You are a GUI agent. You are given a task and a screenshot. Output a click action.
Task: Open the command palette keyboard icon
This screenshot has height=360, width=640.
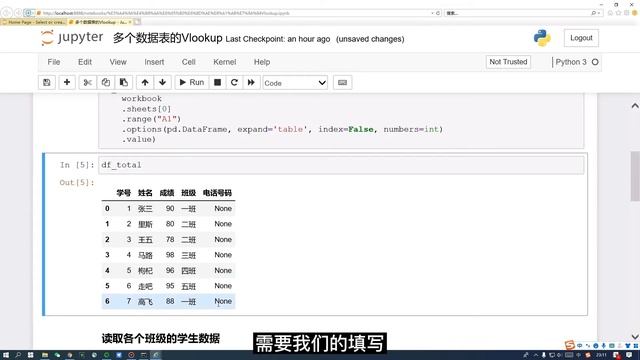coord(342,82)
